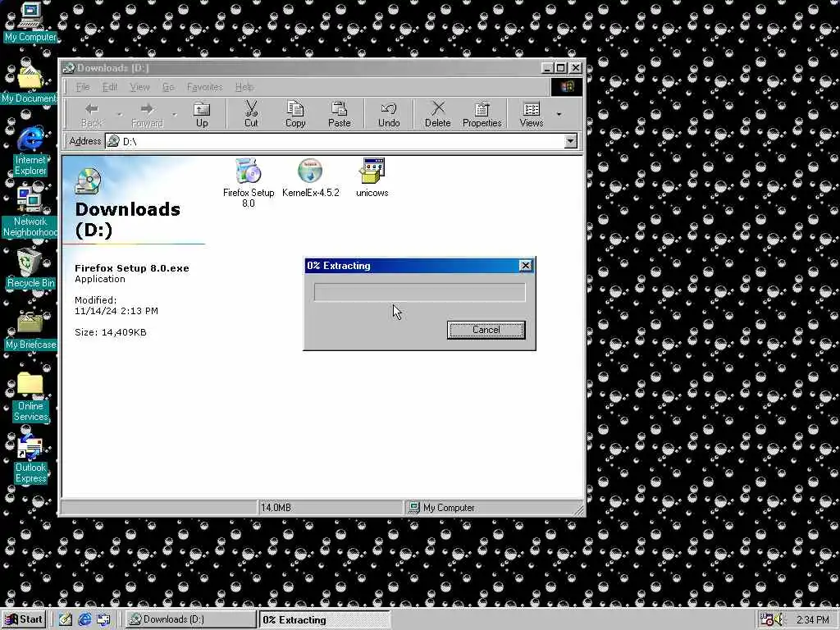This screenshot has width=840, height=630.
Task: Launch Internet Explorer from desktop
Action: click(30, 151)
